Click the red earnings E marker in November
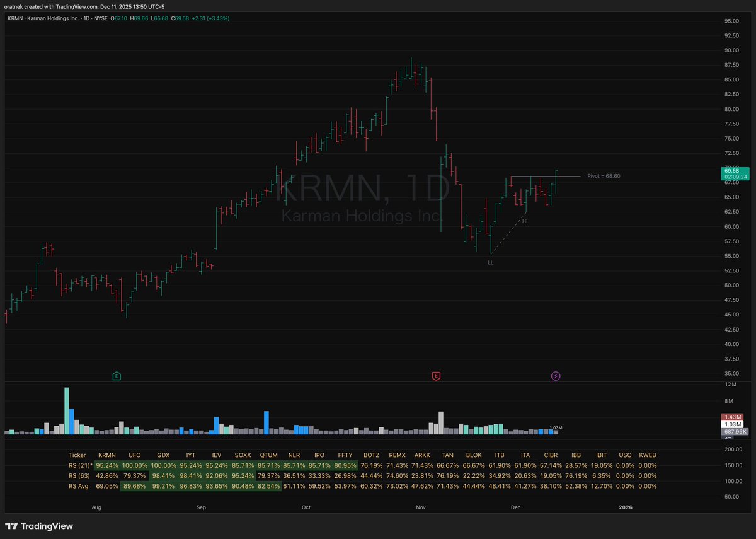Screen dimensions: 756x539 [435, 376]
